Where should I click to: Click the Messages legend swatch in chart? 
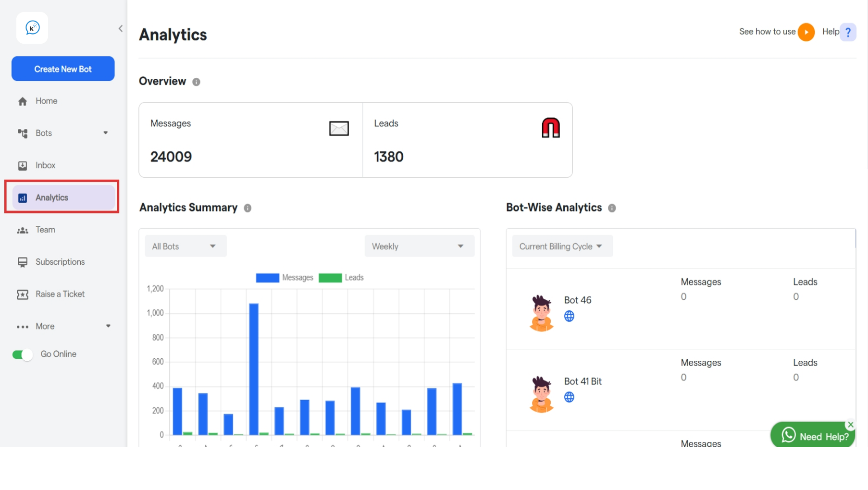tap(267, 277)
